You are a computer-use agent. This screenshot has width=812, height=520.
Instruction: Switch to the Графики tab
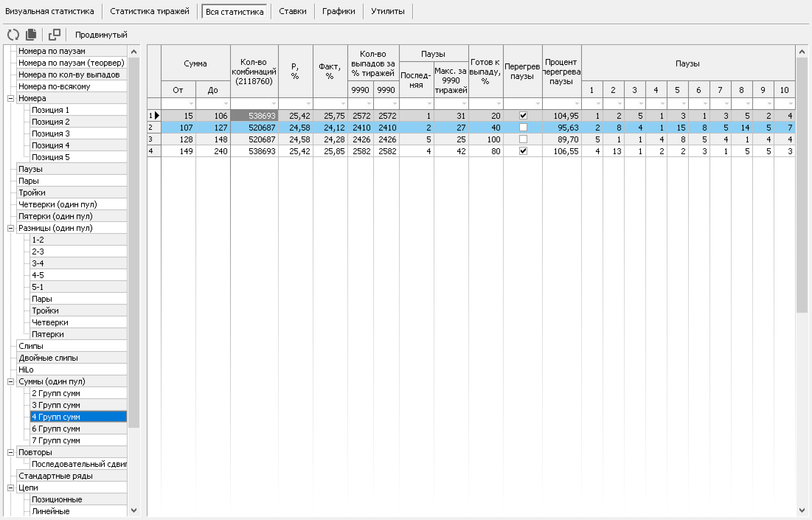(x=339, y=11)
